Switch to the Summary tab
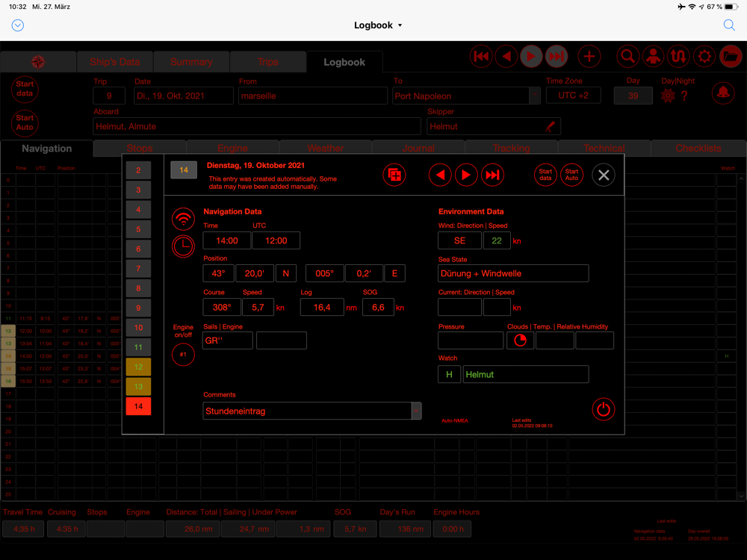Image resolution: width=747 pixels, height=560 pixels. tap(191, 62)
